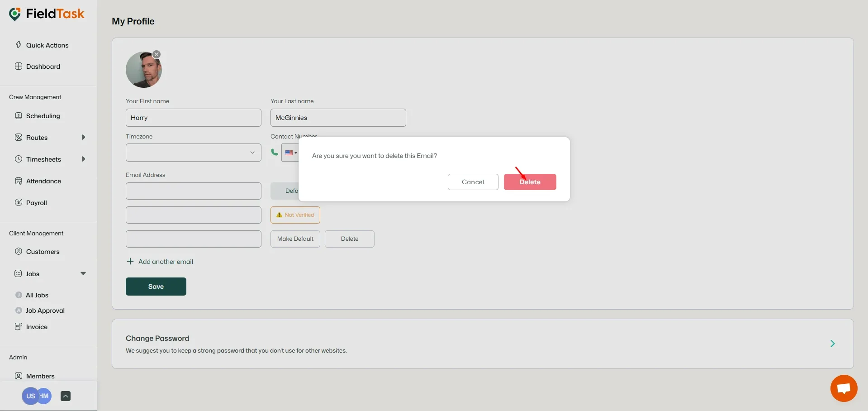Open the Timesheets menu entry
Viewport: 868px width, 411px height.
43,159
